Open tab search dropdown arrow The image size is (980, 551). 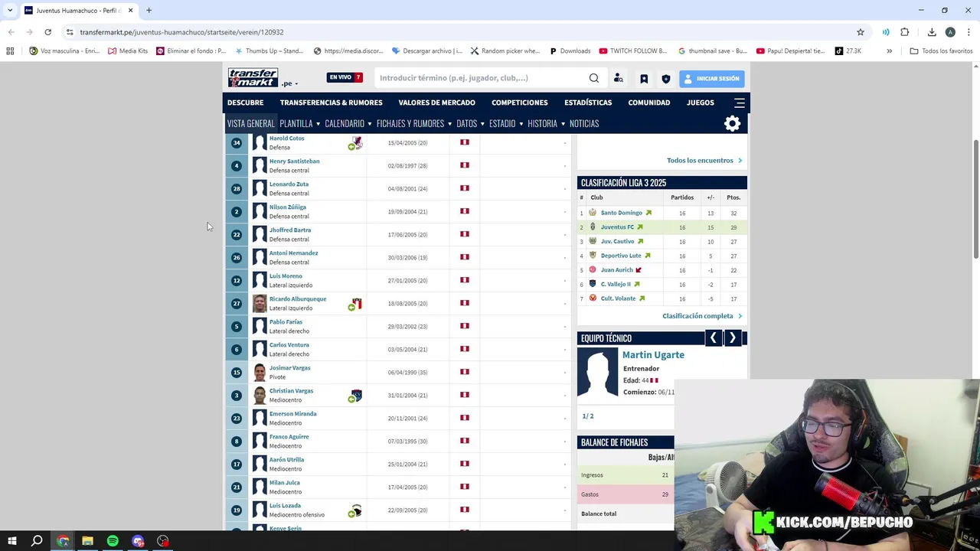click(x=11, y=11)
